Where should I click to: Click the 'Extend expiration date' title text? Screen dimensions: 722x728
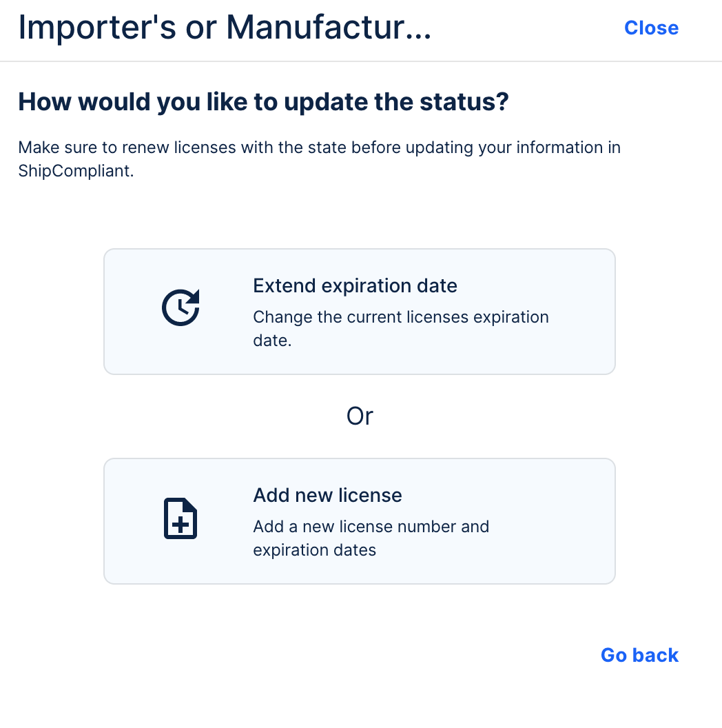coord(355,285)
